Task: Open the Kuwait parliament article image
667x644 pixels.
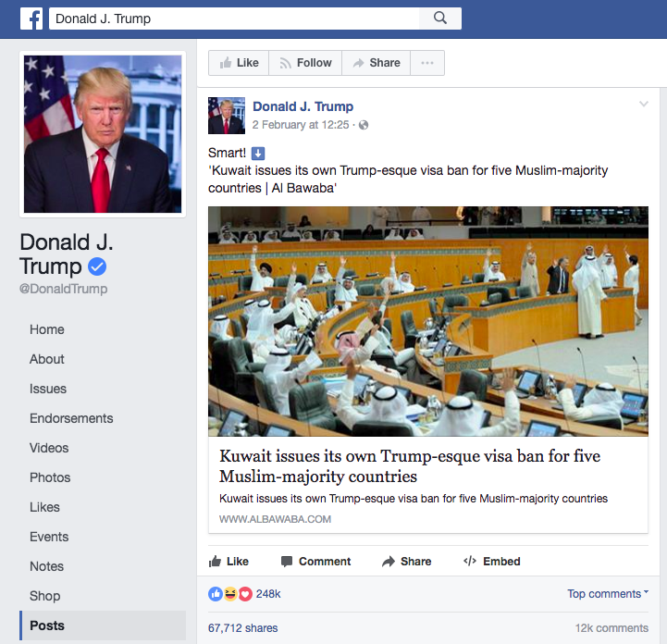Action: (428, 322)
